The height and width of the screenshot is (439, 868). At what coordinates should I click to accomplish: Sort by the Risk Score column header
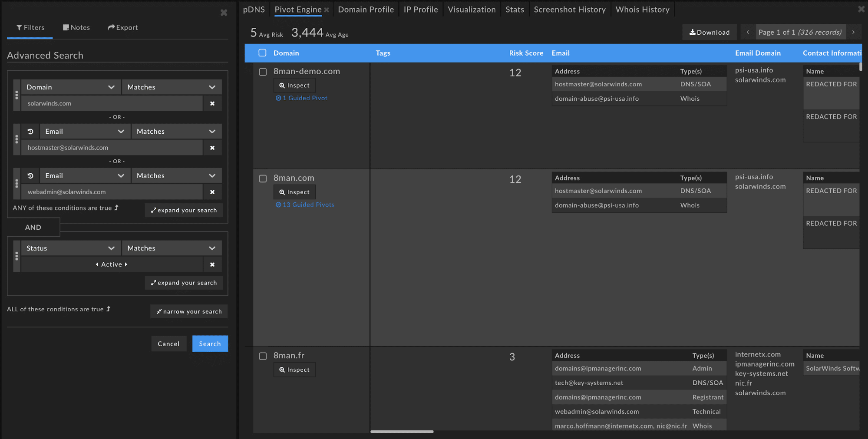526,53
